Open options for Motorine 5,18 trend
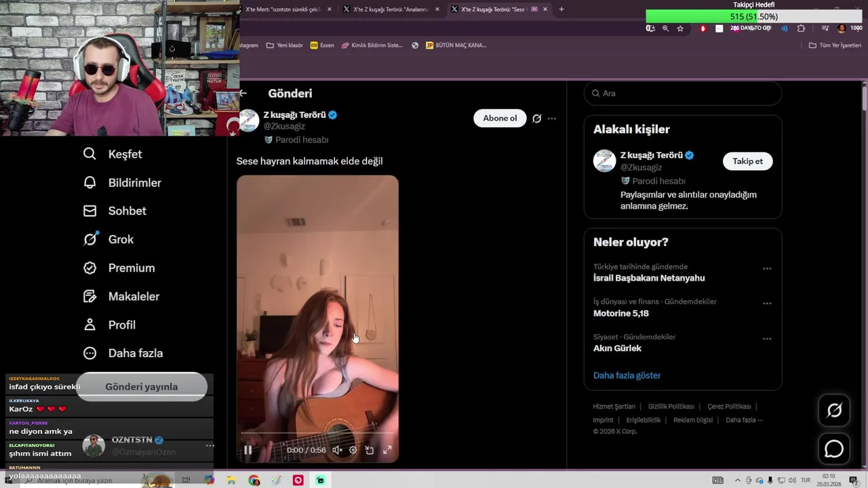The height and width of the screenshot is (488, 868). [767, 304]
